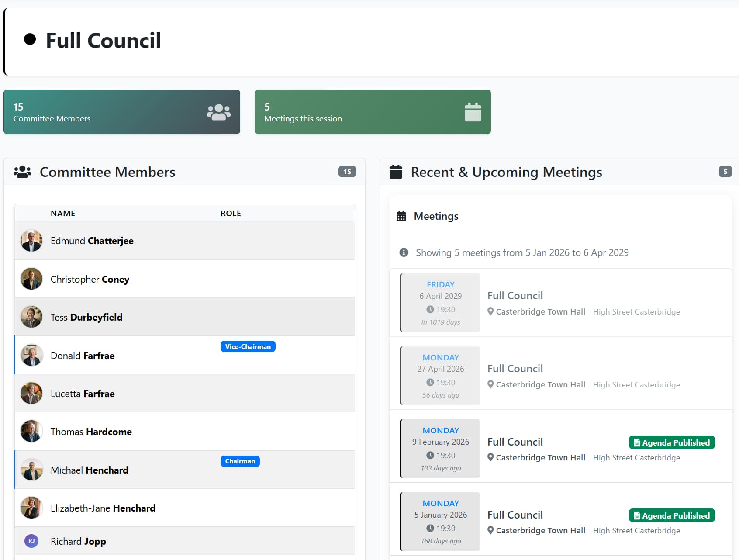This screenshot has width=739, height=560.
Task: Click the clock icon on 6 April 2029 meeting
Action: point(430,309)
